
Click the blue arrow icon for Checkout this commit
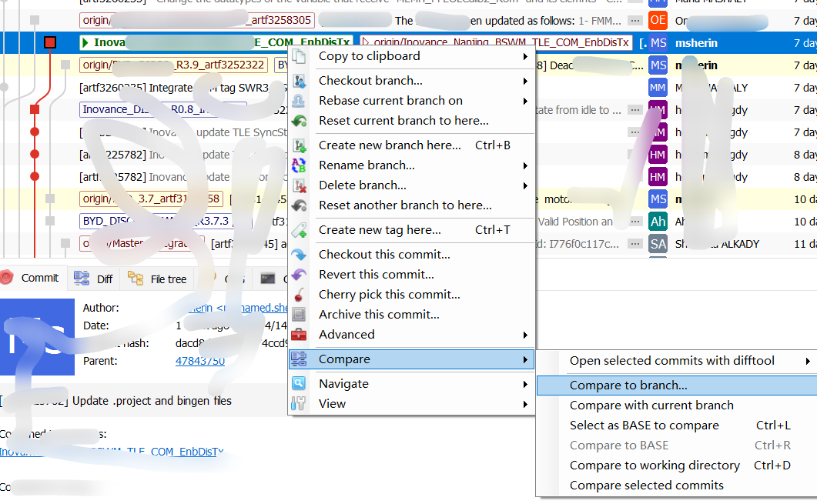299,254
